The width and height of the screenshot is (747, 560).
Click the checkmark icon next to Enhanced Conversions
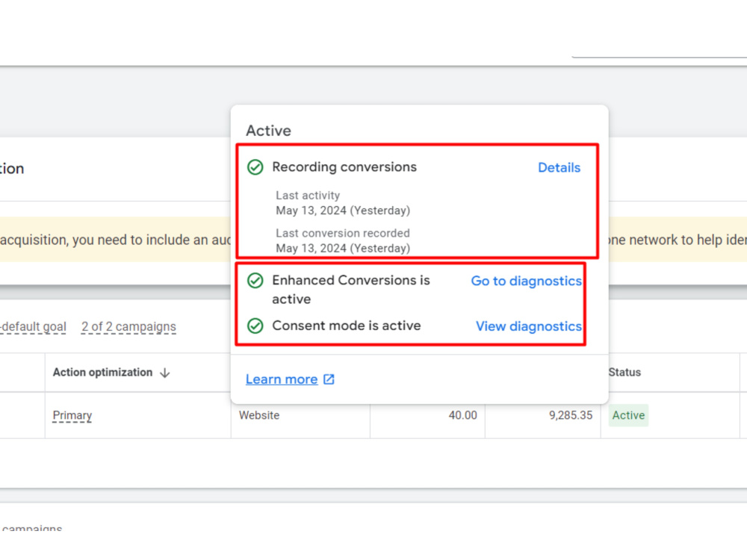[x=255, y=281]
